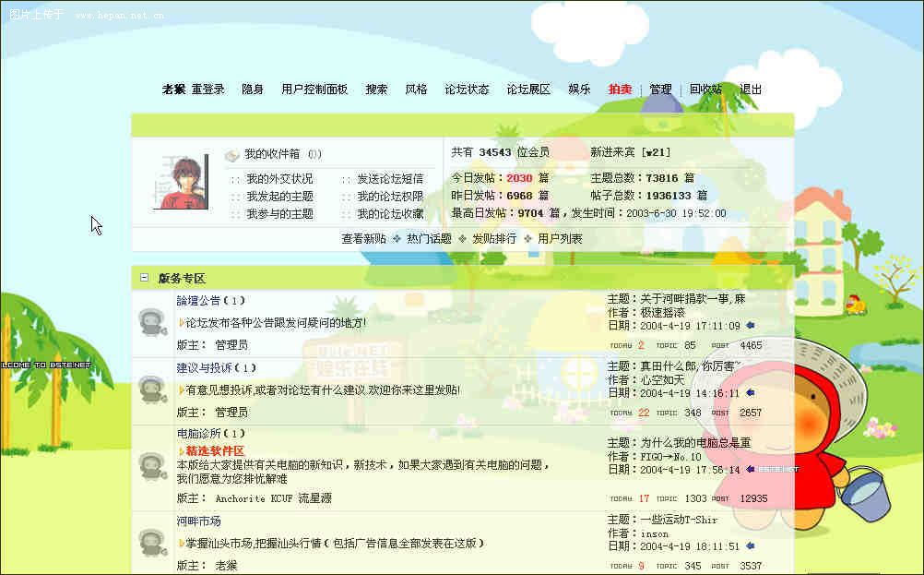
Task: View author inson profile
Action: click(x=655, y=533)
